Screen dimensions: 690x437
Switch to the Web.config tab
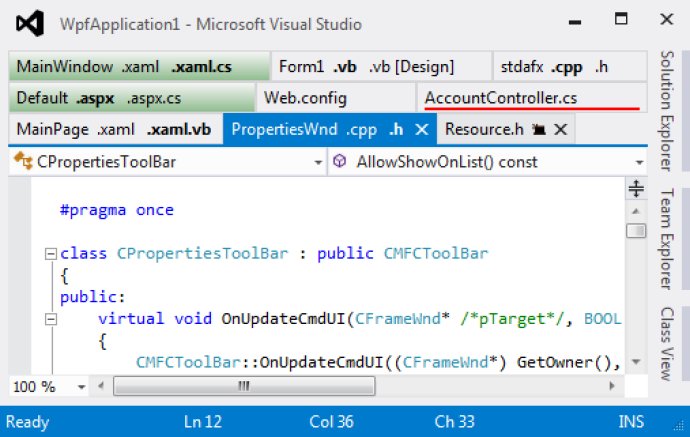[x=337, y=98]
